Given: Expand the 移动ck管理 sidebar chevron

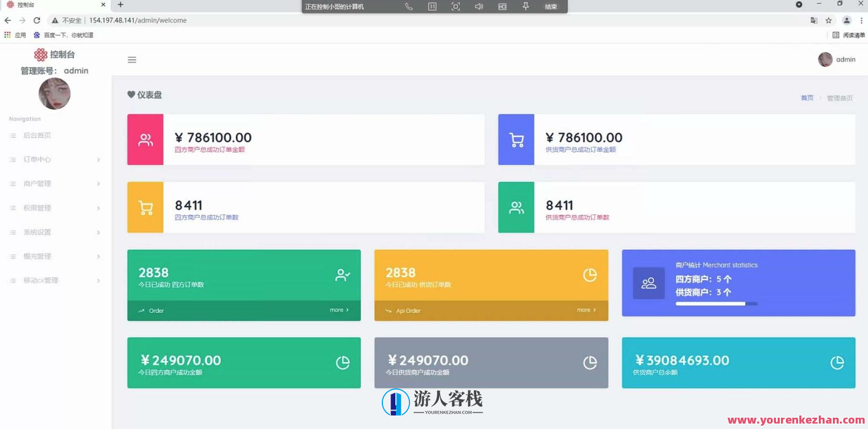Looking at the screenshot, I should point(98,280).
